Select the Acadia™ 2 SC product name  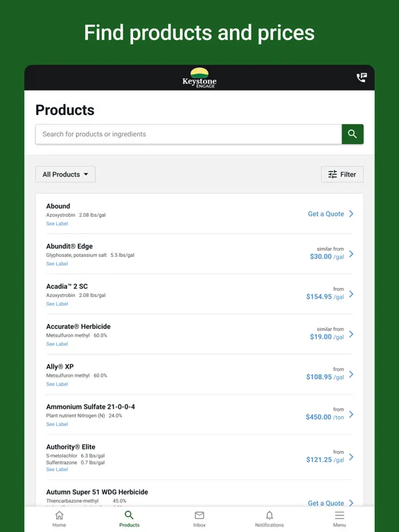tap(66, 286)
